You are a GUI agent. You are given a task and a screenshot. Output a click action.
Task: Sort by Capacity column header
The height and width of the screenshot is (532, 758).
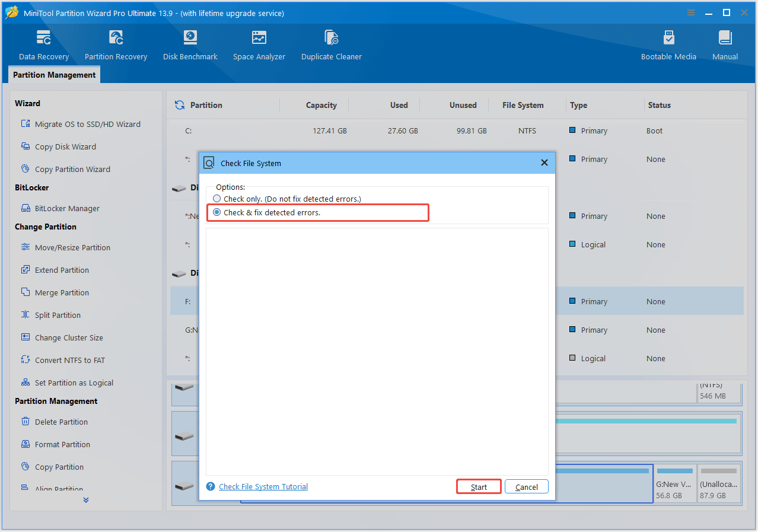(x=321, y=105)
